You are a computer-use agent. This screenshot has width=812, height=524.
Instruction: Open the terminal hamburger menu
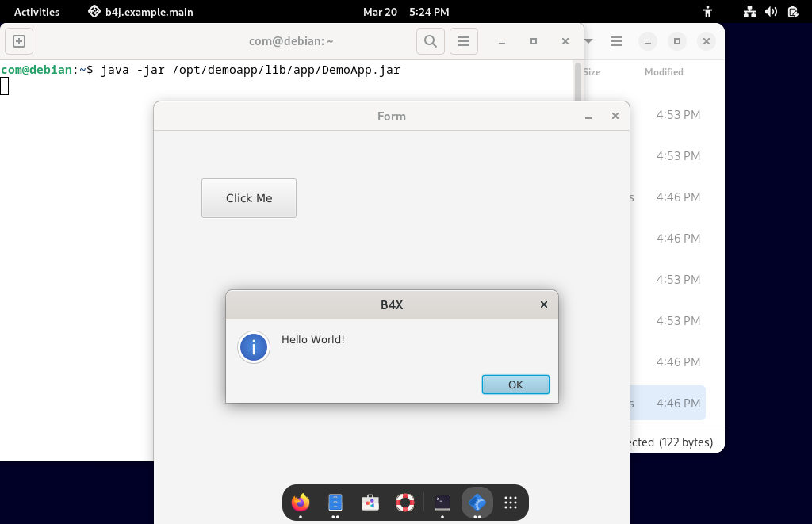point(464,41)
